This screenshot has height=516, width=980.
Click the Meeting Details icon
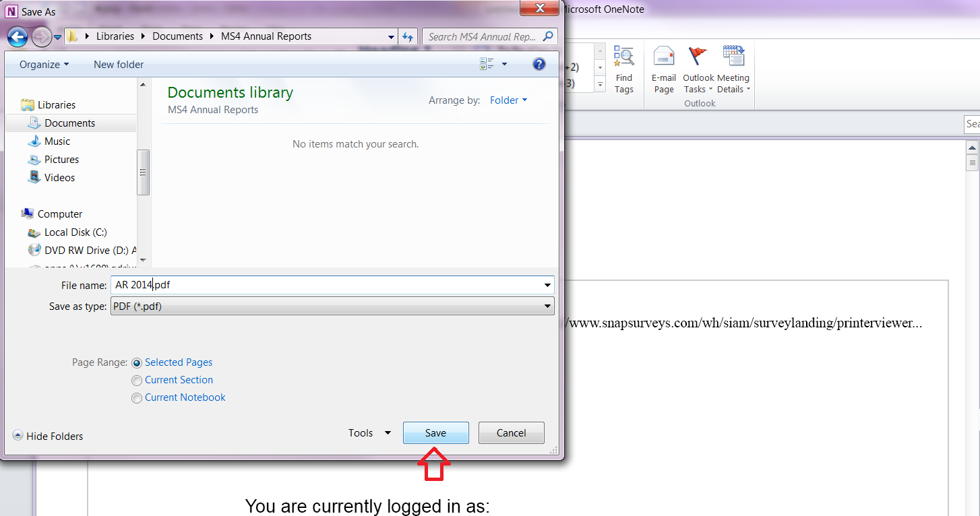coord(733,57)
